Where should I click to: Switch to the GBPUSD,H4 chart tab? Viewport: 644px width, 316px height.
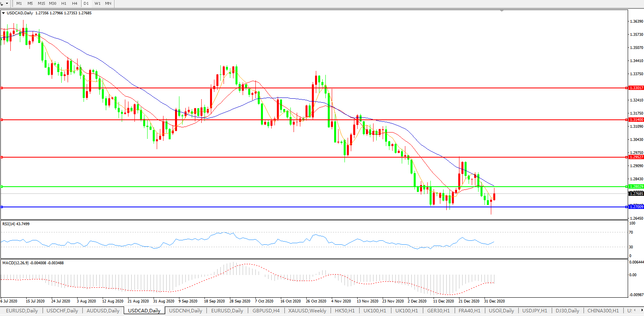pyautogui.click(x=266, y=311)
